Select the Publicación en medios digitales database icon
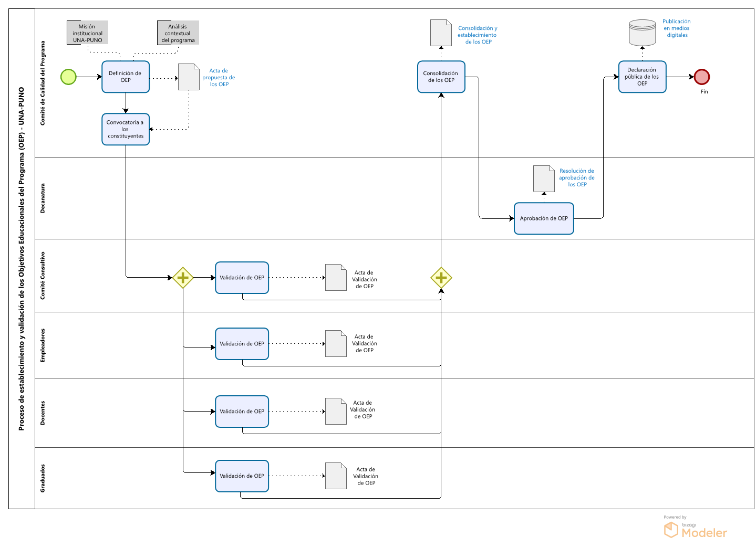Viewport: 756px width, 558px height. click(643, 33)
